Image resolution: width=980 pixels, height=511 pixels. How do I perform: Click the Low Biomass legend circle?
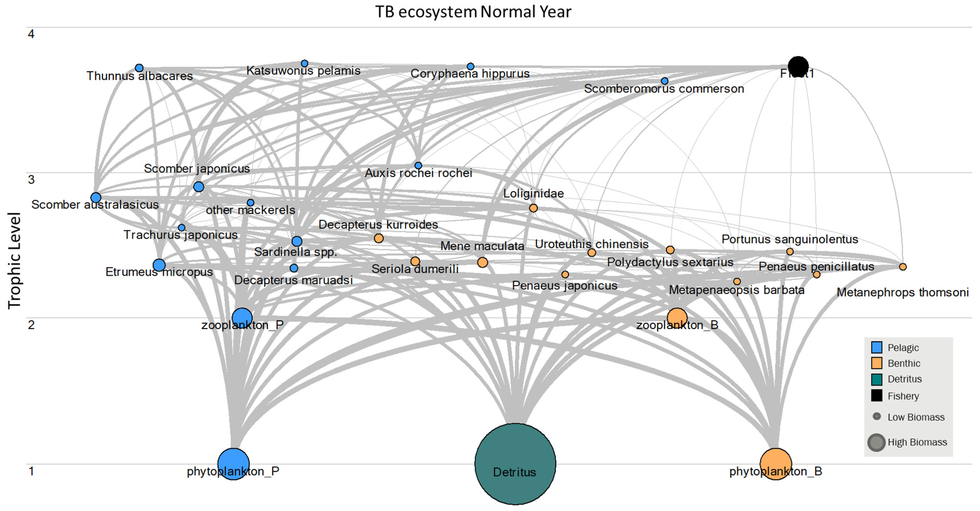coord(877,416)
